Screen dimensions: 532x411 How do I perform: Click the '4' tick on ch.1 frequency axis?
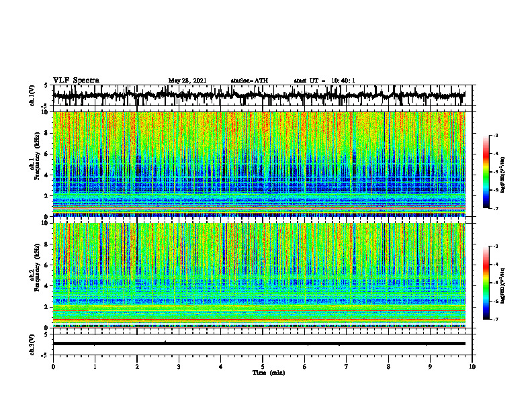coord(46,175)
